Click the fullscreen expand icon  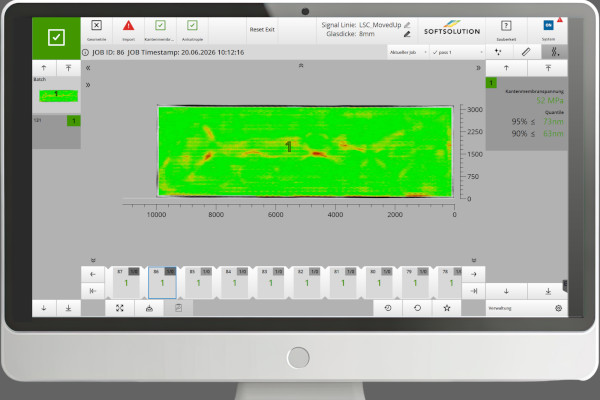click(120, 308)
